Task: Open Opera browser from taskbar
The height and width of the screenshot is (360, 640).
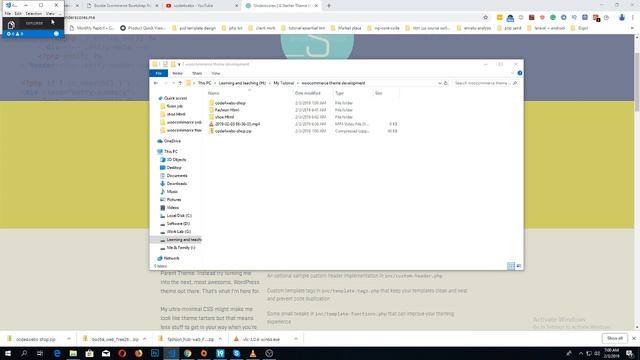Action: [x=122, y=353]
